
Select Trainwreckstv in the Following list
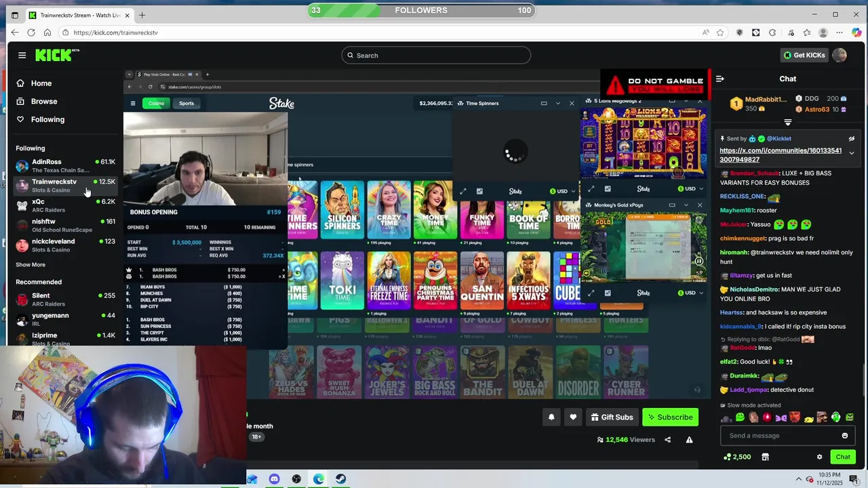pos(65,185)
